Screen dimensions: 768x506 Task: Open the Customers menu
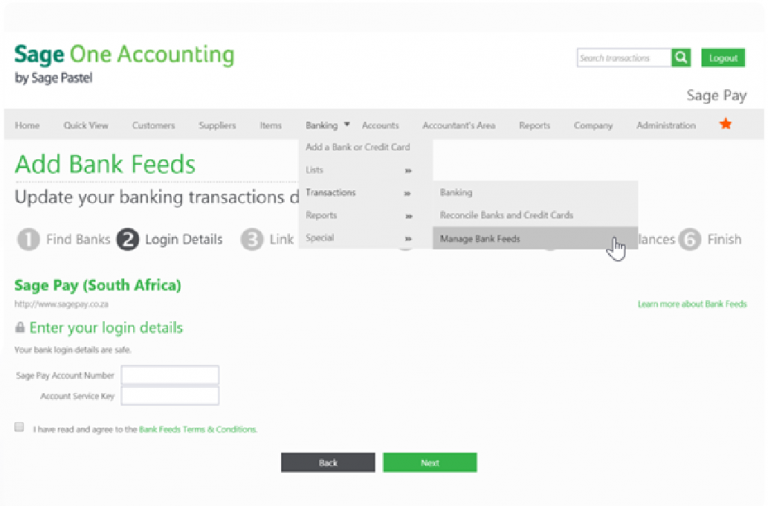pos(153,125)
